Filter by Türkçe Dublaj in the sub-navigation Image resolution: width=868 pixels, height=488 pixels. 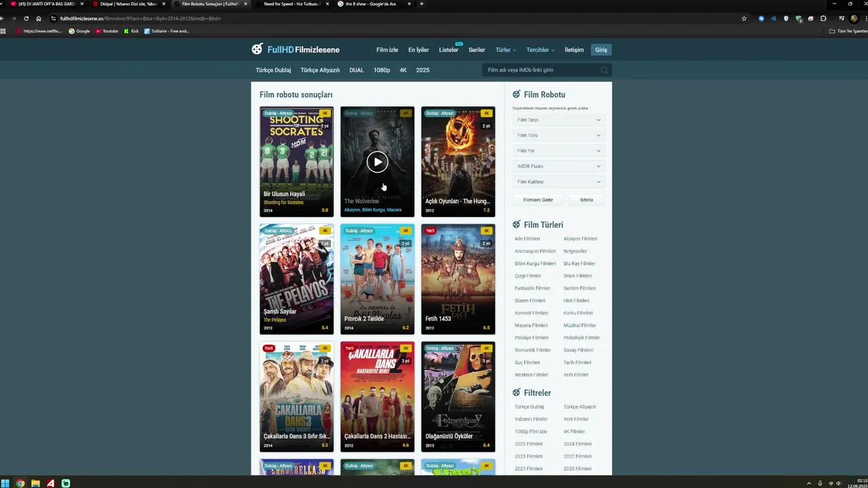(273, 70)
